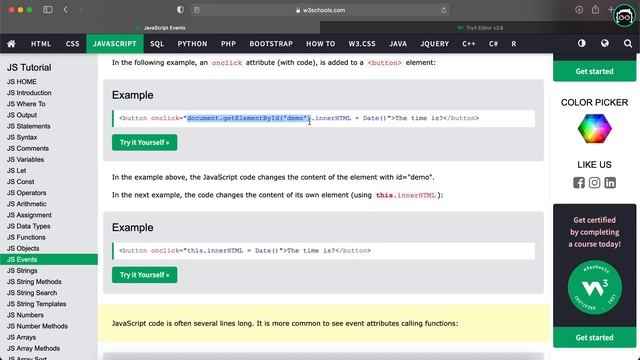This screenshot has width=640, height=360.
Task: Open the HTML tutorial menu
Action: (x=41, y=44)
